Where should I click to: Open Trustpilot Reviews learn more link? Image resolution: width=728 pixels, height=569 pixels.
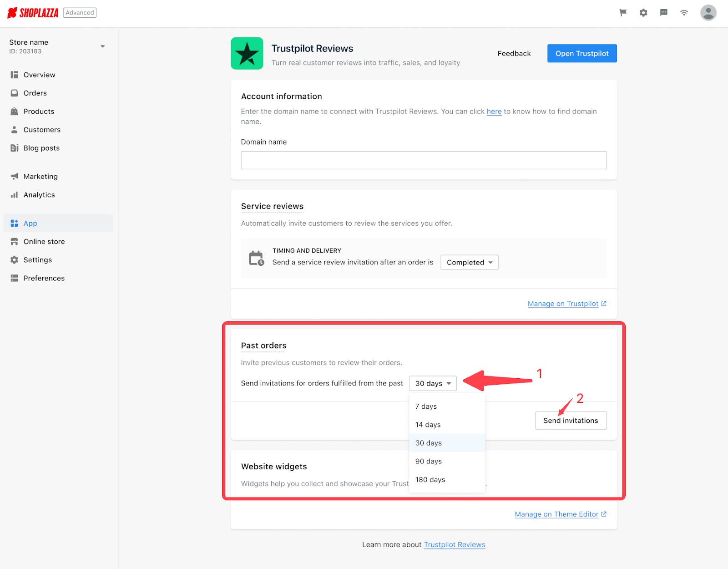(455, 544)
